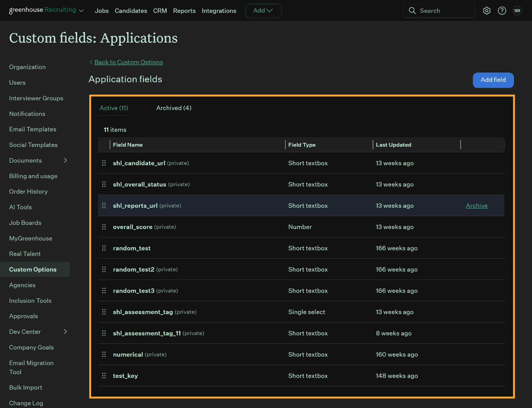Image resolution: width=532 pixels, height=408 pixels.
Task: Select the shl_candidate_url field name
Action: [x=139, y=163]
